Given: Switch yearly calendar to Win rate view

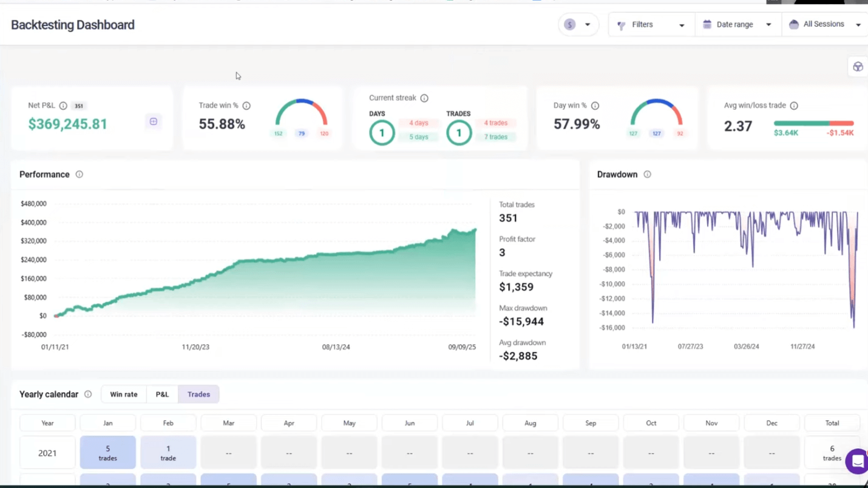Looking at the screenshot, I should (123, 395).
